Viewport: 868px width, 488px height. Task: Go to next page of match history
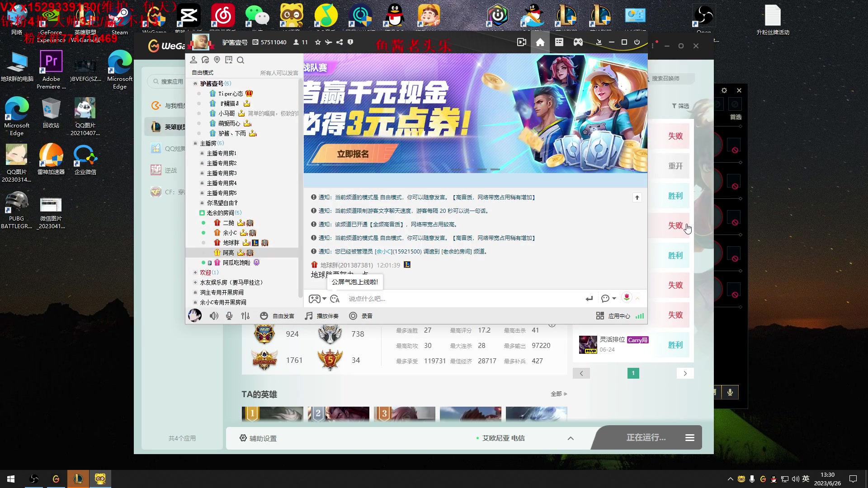(685, 374)
